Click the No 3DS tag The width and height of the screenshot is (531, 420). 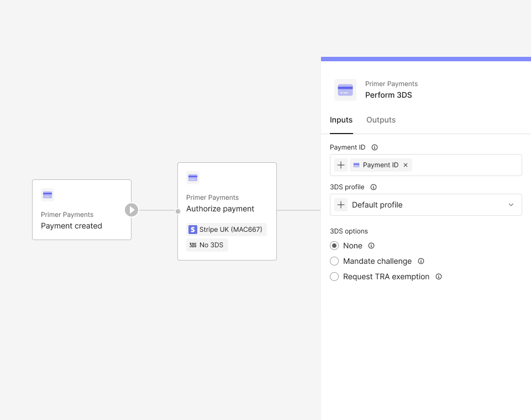tap(207, 245)
